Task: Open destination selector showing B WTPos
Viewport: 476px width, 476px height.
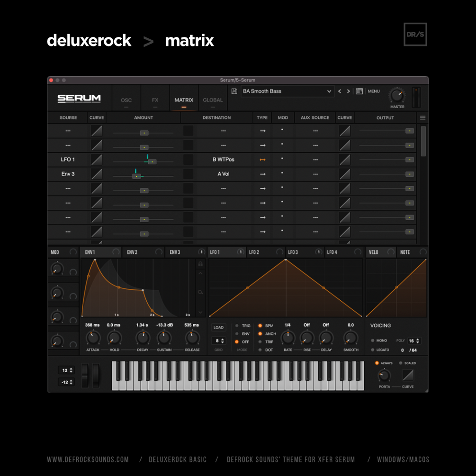Action: pyautogui.click(x=224, y=160)
